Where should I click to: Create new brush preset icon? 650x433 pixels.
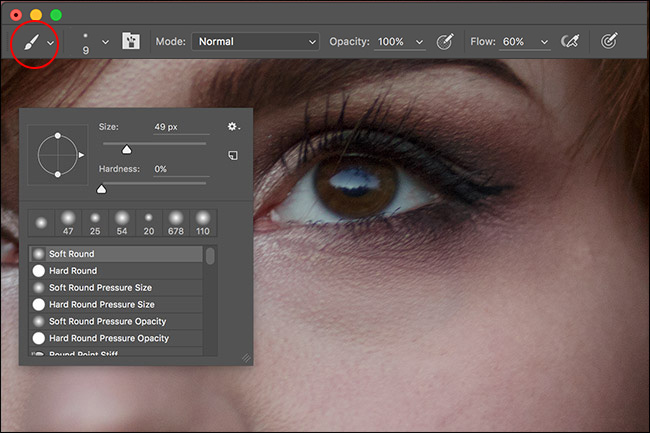pos(233,155)
